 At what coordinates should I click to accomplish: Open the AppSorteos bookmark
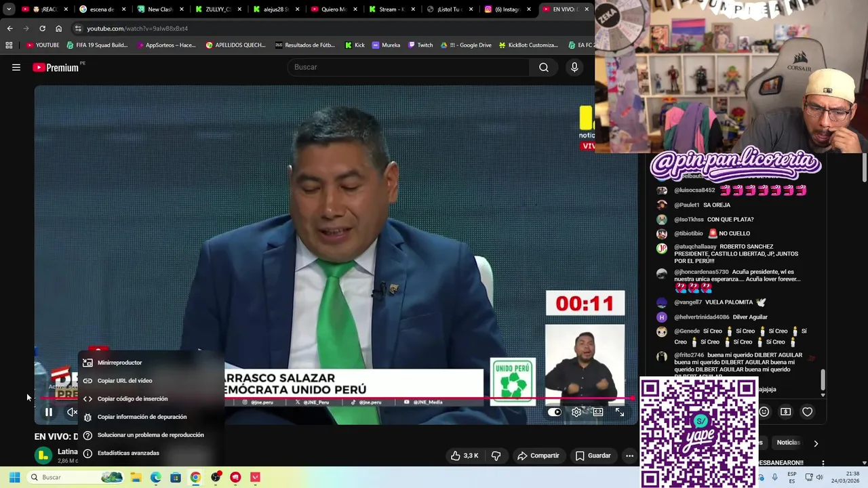[x=165, y=45]
